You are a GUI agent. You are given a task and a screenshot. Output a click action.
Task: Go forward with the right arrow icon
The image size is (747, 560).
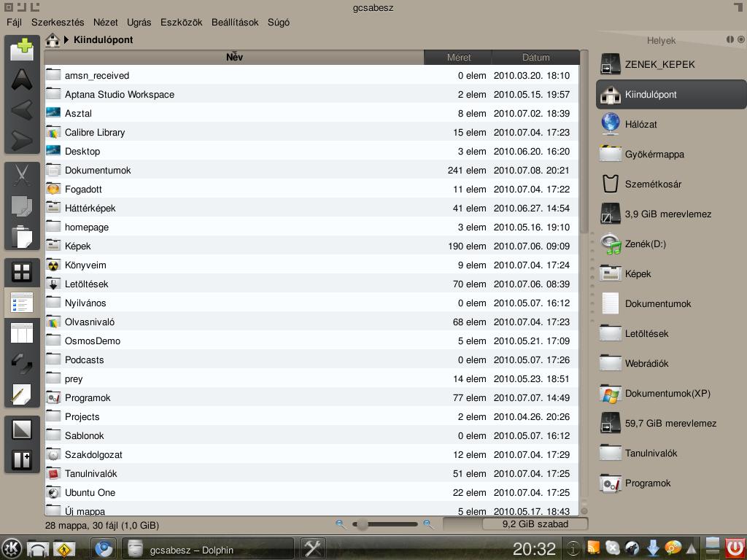(x=22, y=140)
